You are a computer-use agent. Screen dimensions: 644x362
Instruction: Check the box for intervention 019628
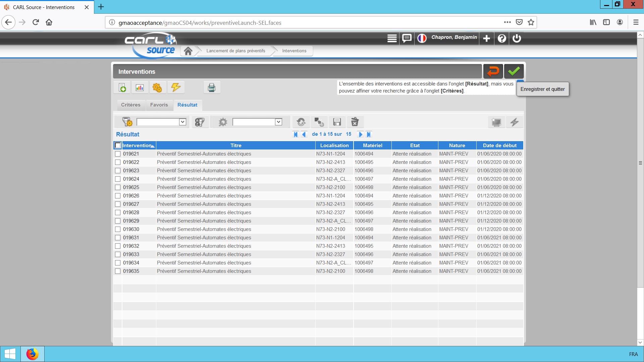[118, 213]
